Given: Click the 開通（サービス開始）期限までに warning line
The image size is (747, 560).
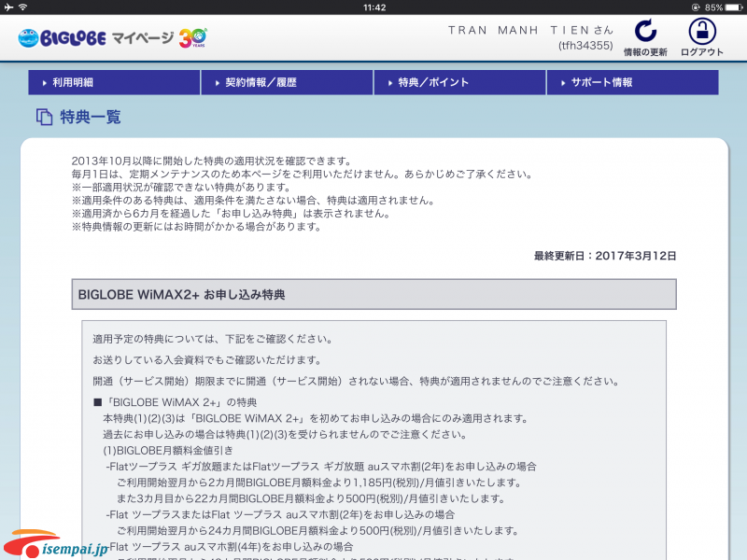Looking at the screenshot, I should coord(356,381).
